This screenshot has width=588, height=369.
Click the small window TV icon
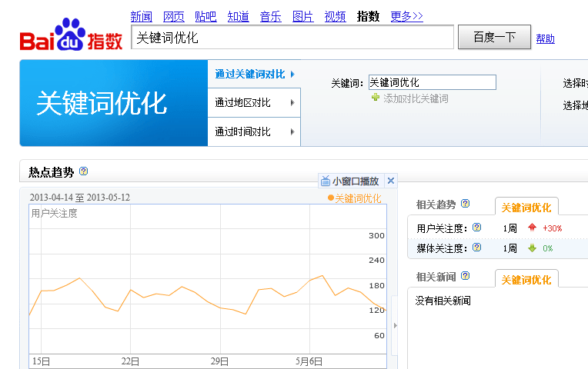326,181
